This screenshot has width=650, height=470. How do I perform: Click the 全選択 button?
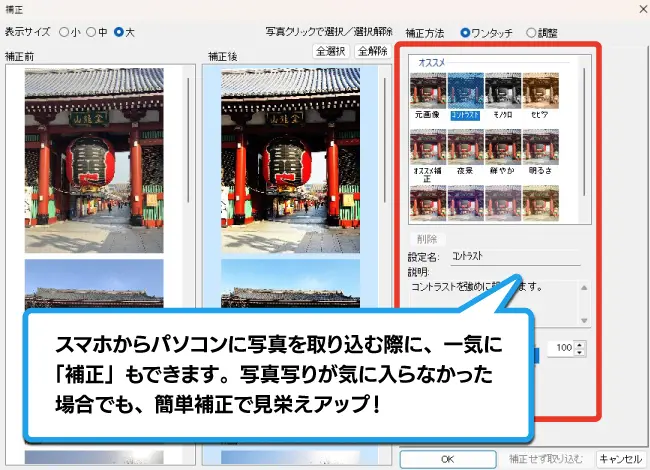[331, 51]
